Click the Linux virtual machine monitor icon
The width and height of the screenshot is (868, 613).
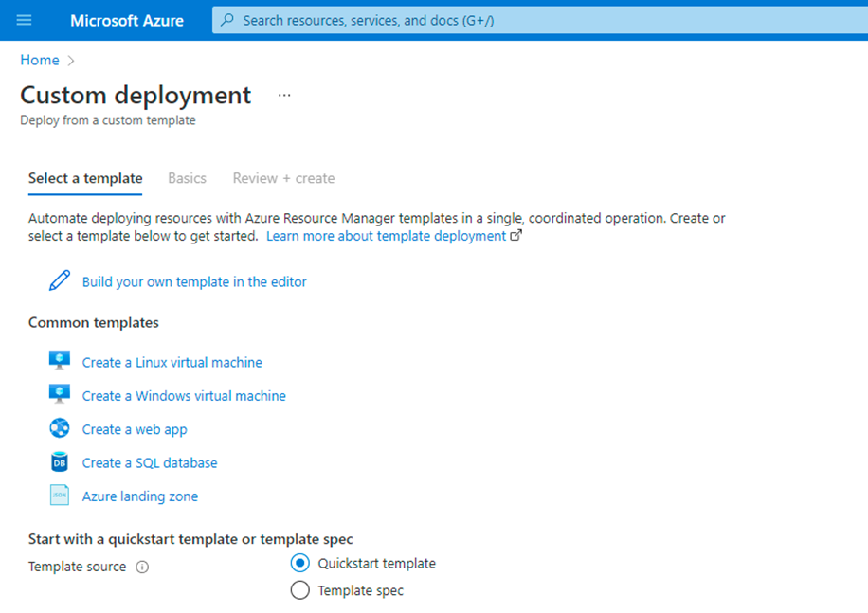click(60, 361)
